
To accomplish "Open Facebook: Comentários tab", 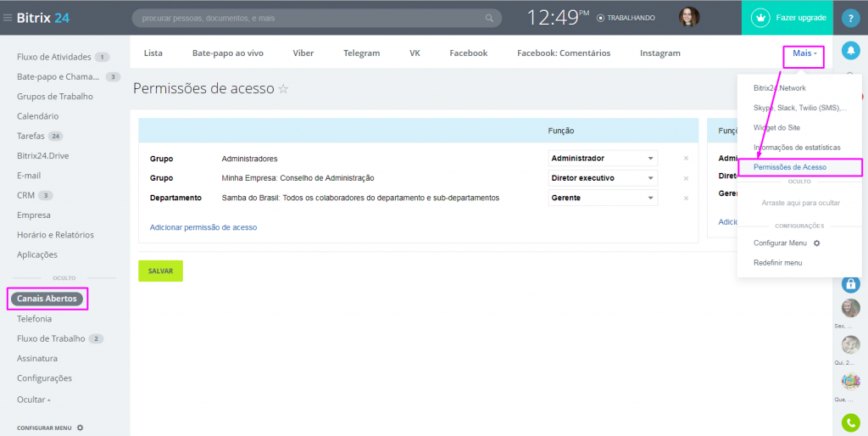I will pos(564,53).
